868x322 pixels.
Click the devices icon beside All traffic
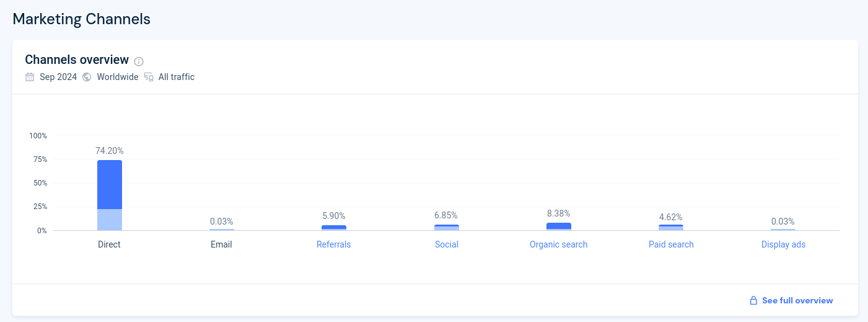tap(149, 77)
